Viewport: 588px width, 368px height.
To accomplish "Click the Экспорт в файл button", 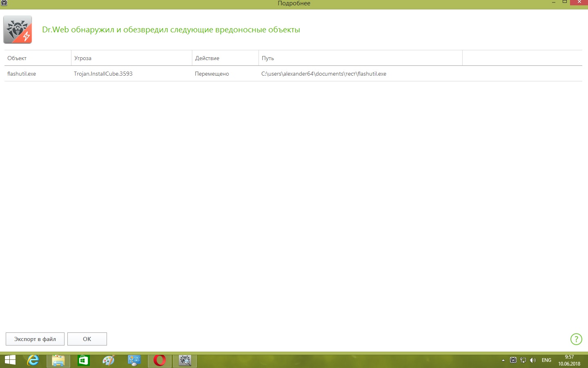I will (35, 339).
